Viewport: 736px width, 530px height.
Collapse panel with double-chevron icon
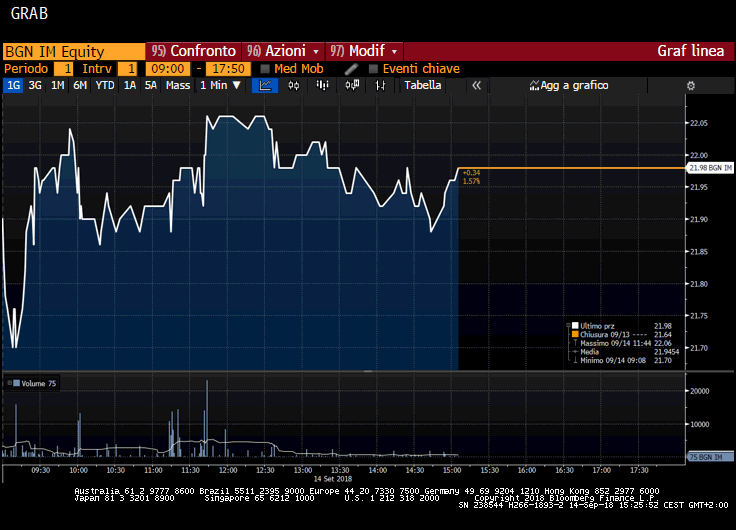[477, 86]
